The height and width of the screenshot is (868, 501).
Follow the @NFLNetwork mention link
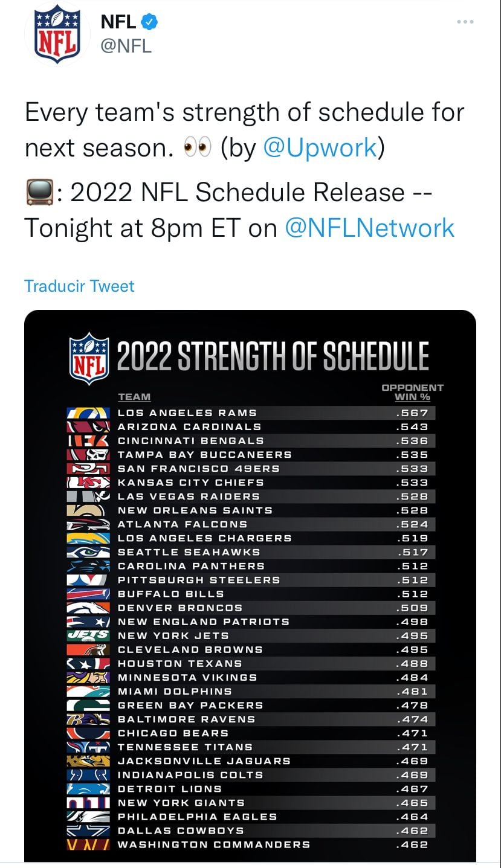(370, 228)
